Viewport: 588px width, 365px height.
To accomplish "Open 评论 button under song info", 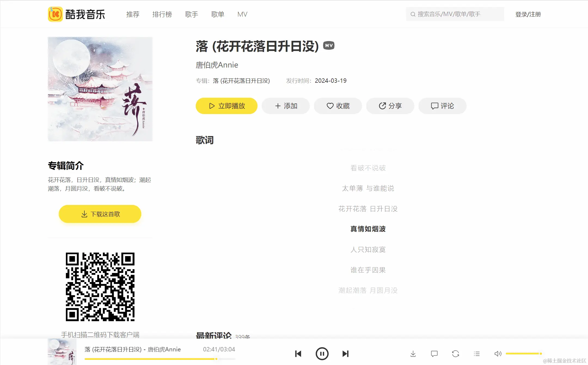I will click(442, 106).
